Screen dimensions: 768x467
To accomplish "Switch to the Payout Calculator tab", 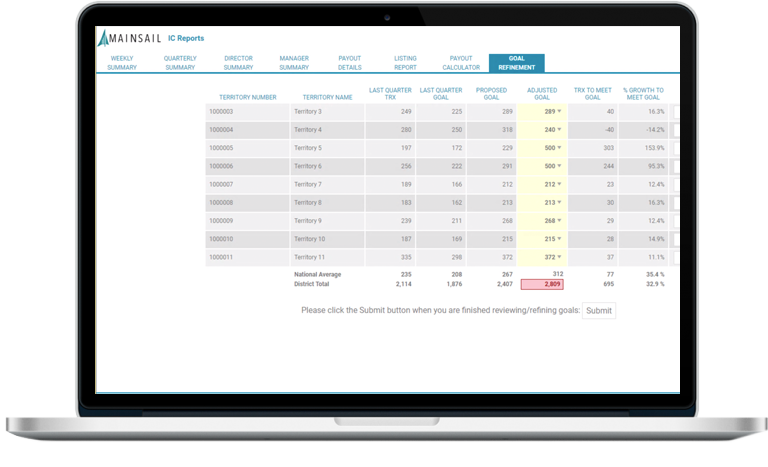I will click(461, 63).
